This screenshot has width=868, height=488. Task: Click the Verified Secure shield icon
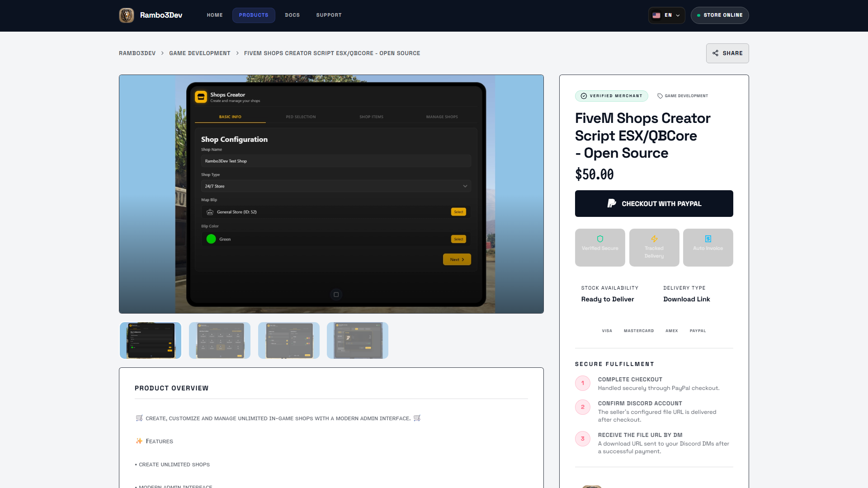600,239
